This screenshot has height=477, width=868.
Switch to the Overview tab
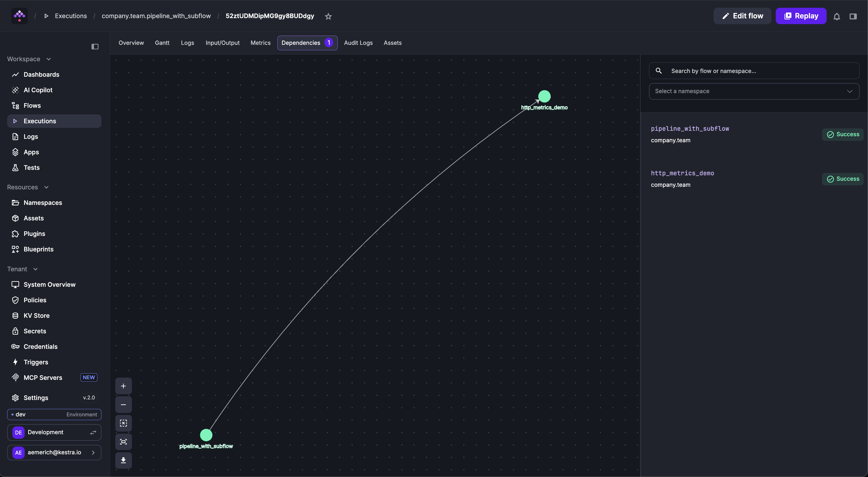click(x=131, y=43)
